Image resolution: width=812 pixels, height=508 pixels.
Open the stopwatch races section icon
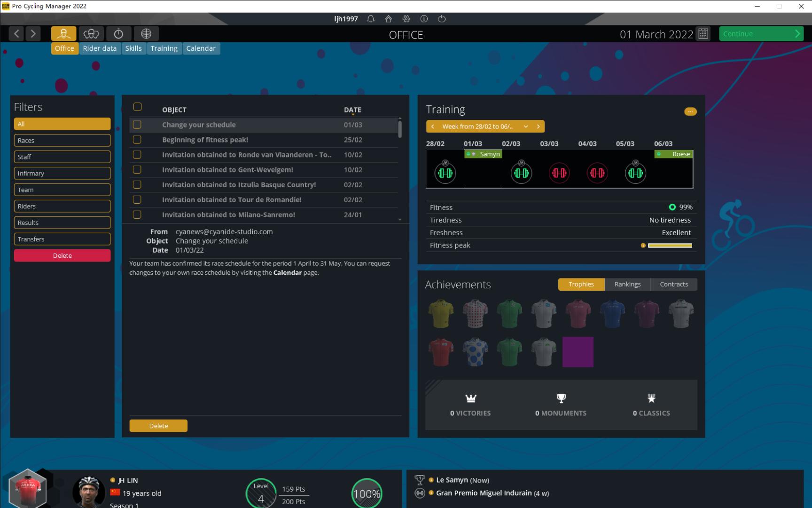click(x=118, y=34)
